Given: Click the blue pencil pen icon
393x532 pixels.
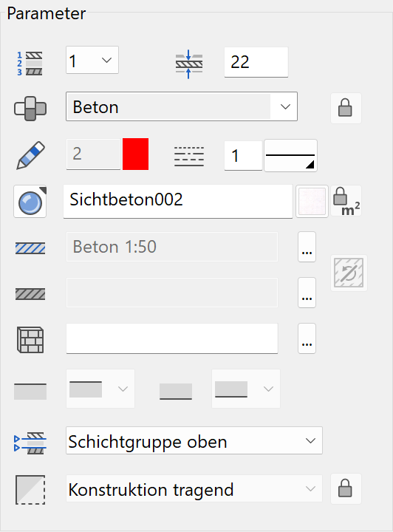Looking at the screenshot, I should tap(30, 155).
